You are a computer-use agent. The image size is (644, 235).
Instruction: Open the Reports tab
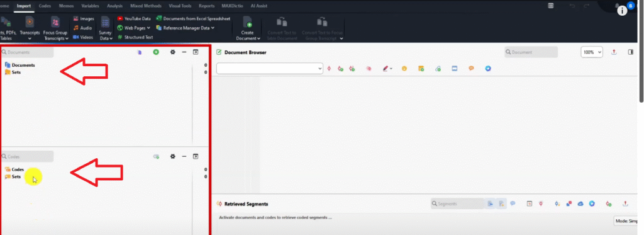[x=206, y=6]
